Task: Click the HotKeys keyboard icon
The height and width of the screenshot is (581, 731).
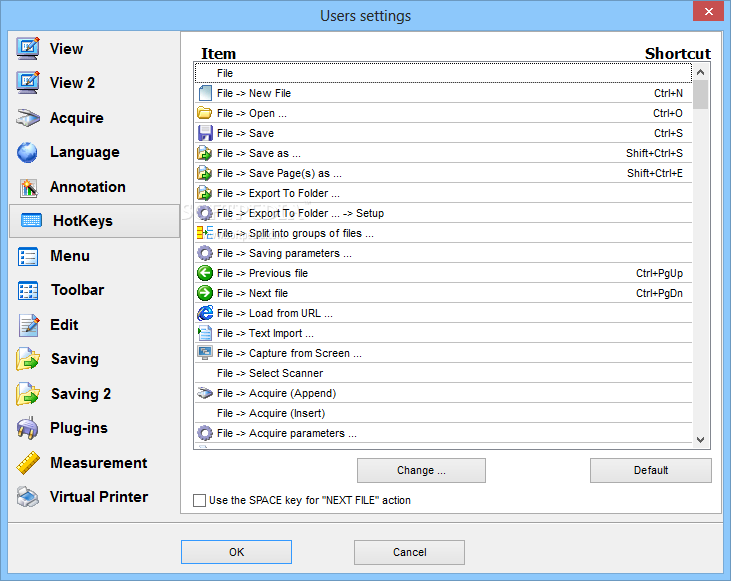Action: (x=31, y=221)
